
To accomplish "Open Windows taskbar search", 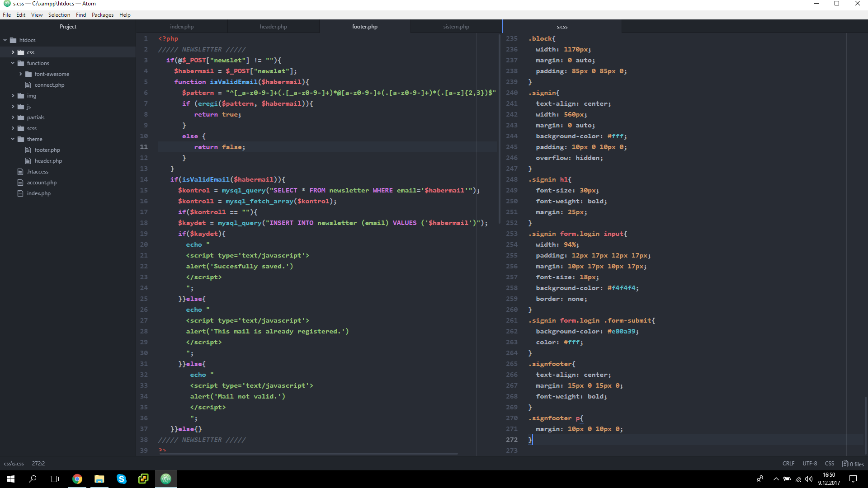I will coord(33,479).
